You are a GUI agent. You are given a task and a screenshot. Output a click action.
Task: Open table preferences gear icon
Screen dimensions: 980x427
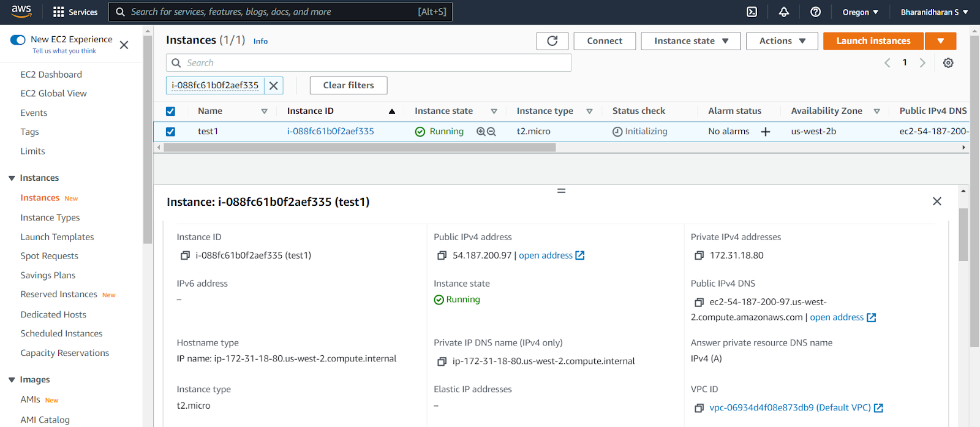[x=948, y=62]
